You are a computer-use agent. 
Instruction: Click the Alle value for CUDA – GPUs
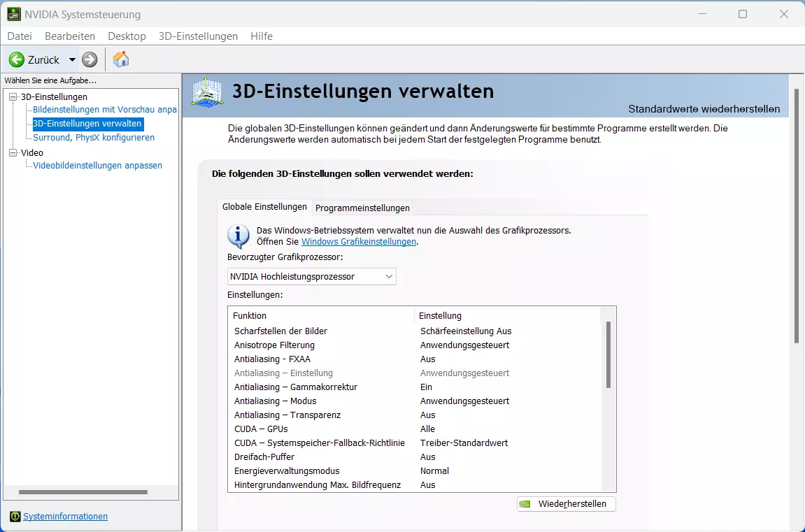427,429
